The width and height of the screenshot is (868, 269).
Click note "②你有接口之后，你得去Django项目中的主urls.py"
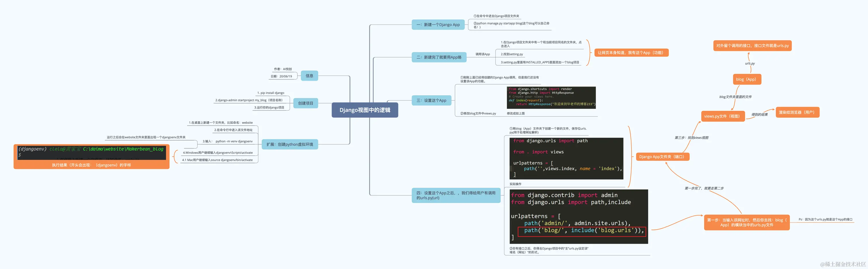point(549,250)
